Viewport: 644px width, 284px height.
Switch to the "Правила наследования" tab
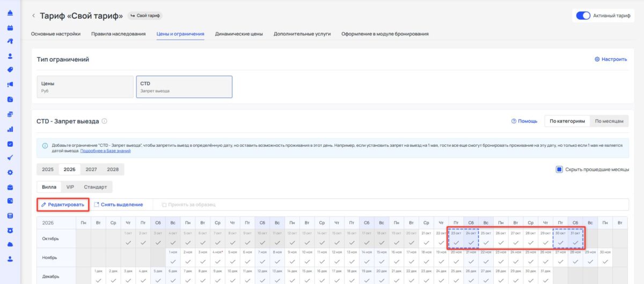click(x=119, y=34)
